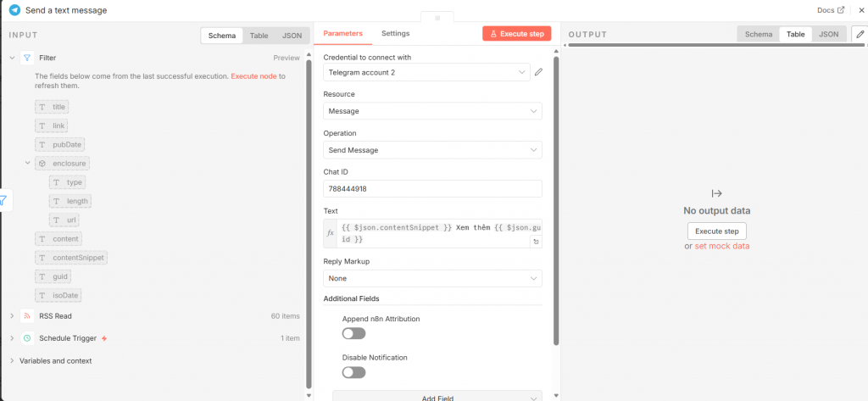Open the Operation dropdown showing Send Message

432,150
